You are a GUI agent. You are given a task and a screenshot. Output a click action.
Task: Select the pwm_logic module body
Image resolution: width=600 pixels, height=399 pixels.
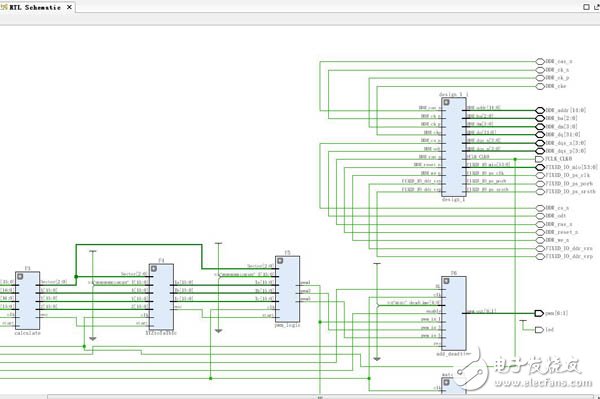click(x=287, y=289)
